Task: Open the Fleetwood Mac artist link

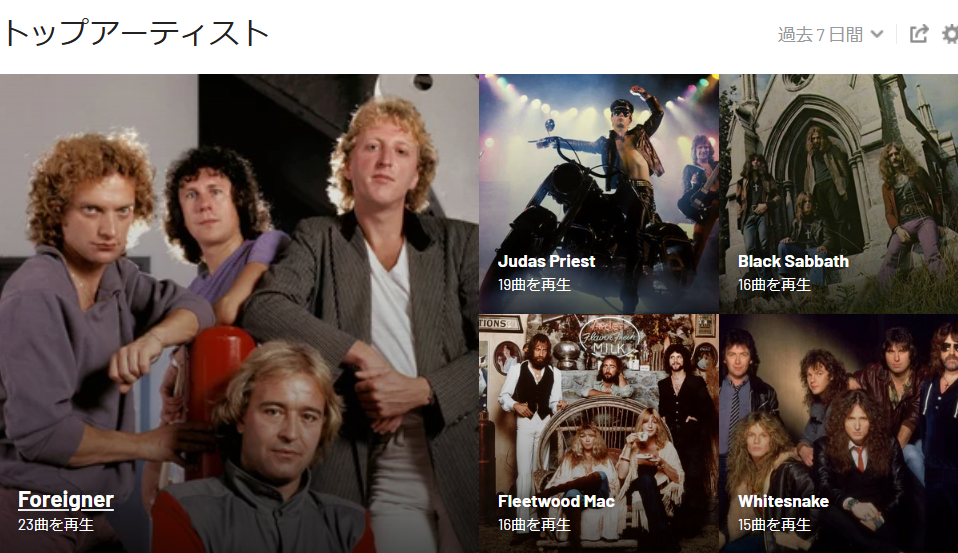Action: [556, 502]
